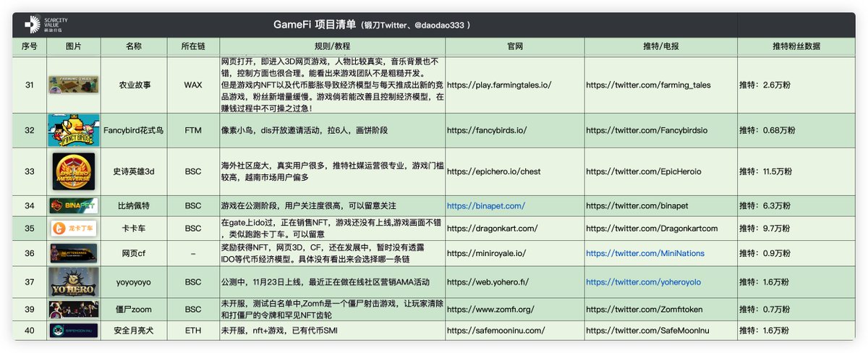Open the twitter.com/EpicHeroio URL
This screenshot has width=868, height=353.
click(x=642, y=172)
